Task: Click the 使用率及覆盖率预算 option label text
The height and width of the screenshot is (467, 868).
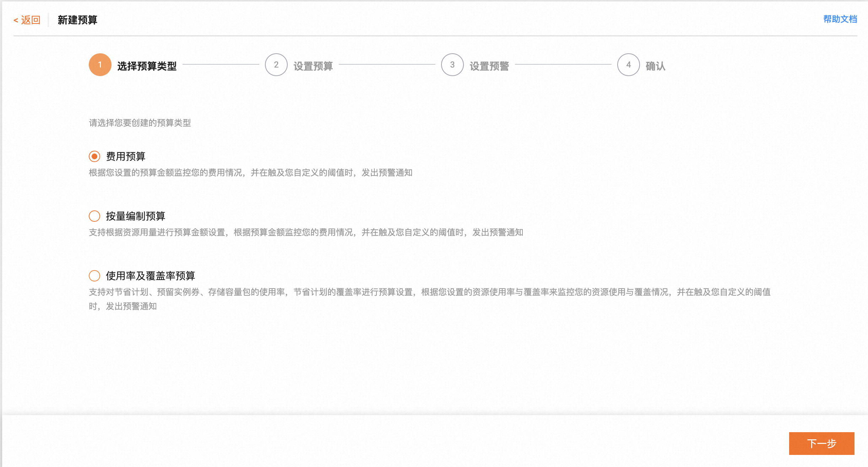Action: pos(150,276)
